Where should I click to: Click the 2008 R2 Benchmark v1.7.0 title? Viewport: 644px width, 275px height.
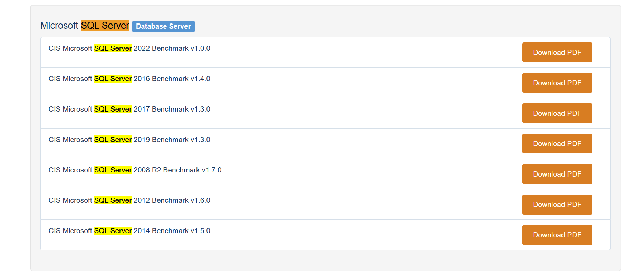(x=177, y=170)
